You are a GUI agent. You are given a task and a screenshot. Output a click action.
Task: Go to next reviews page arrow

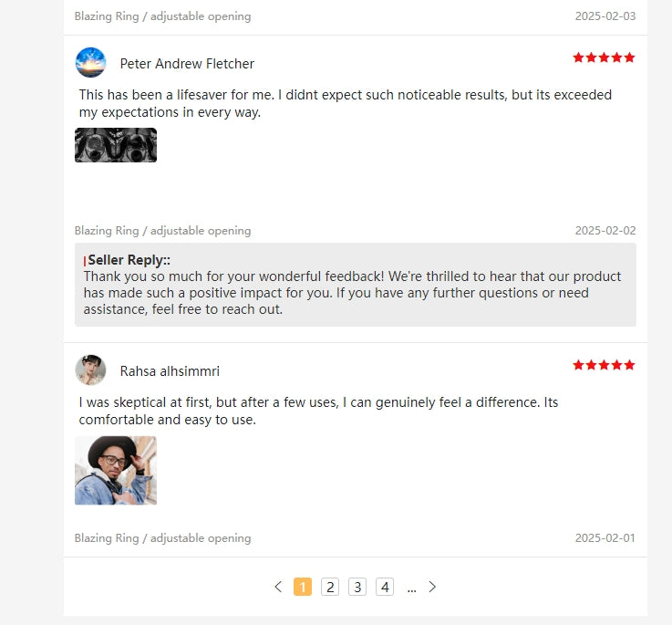(432, 587)
